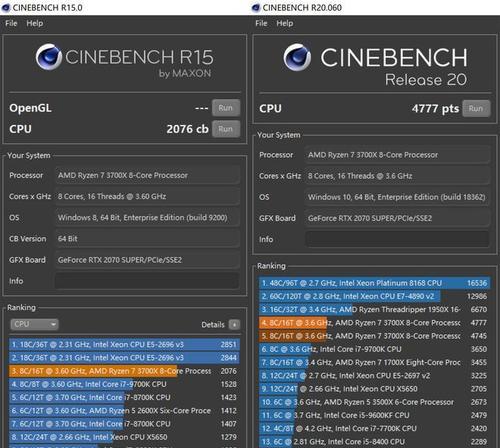Select R20 ranking row 6 Core i7-9700K
Image resolution: width=500 pixels, height=448 pixels.
(375, 349)
